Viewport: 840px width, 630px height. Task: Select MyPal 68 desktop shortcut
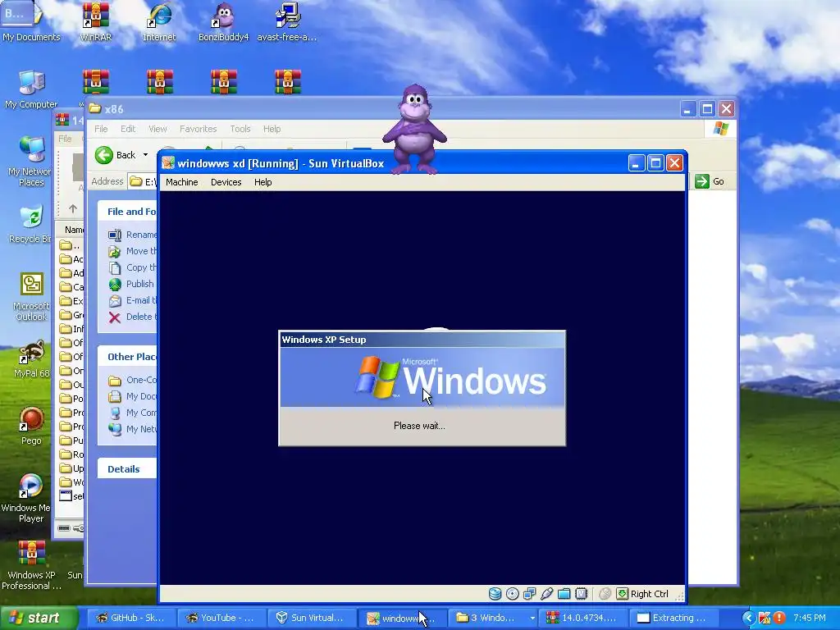pos(31,359)
